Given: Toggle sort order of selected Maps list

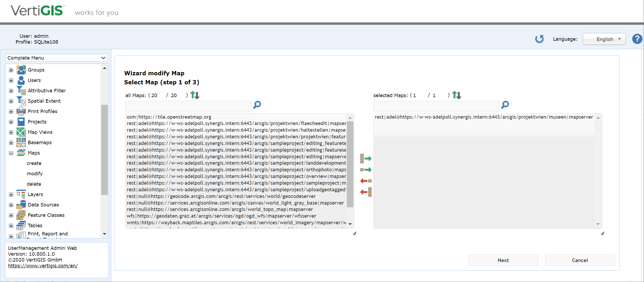Looking at the screenshot, I should point(456,95).
